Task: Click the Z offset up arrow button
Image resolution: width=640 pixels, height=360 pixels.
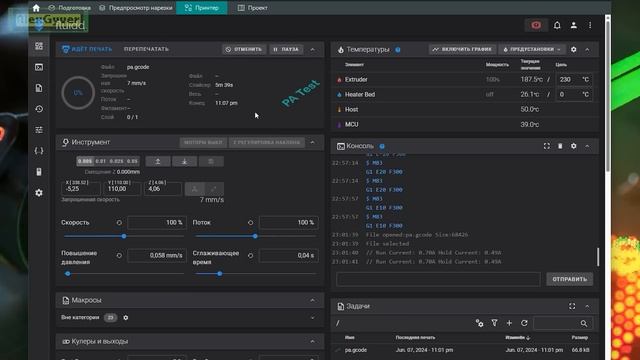Action: (158, 162)
